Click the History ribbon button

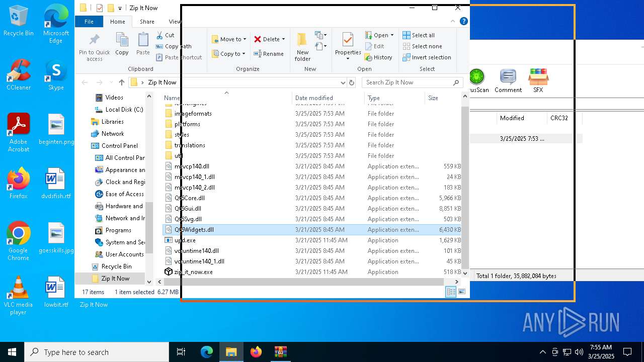tap(378, 57)
